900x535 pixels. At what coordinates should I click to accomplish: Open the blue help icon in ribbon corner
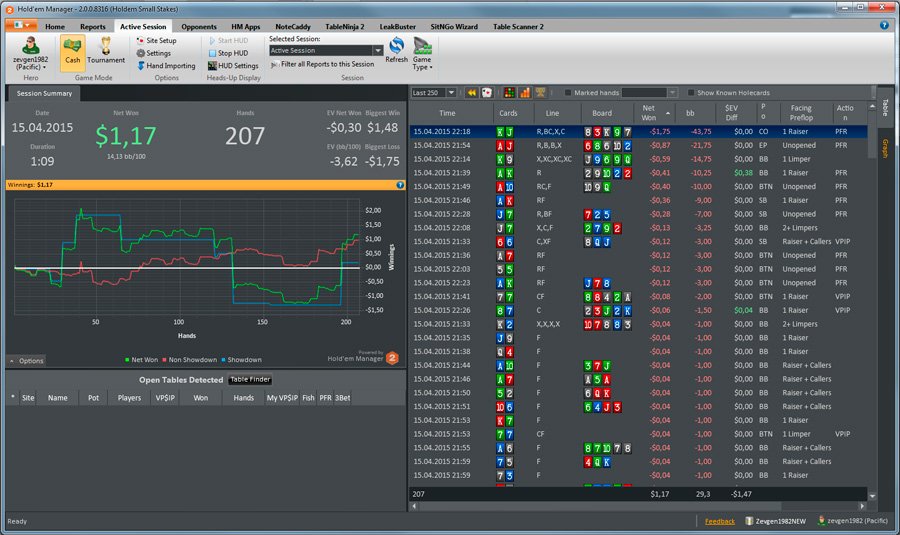point(884,25)
